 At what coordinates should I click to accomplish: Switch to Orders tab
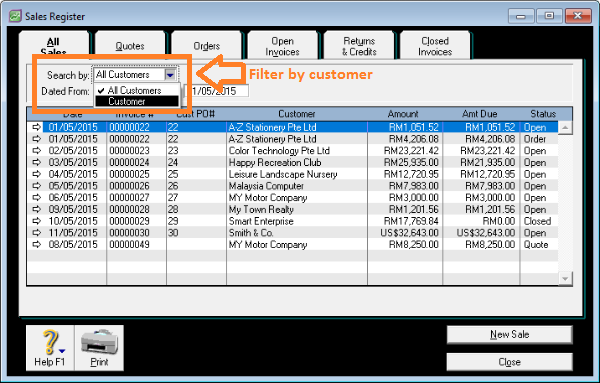207,46
